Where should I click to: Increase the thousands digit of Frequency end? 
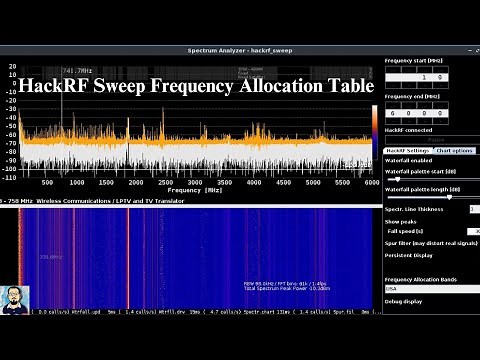(393, 105)
